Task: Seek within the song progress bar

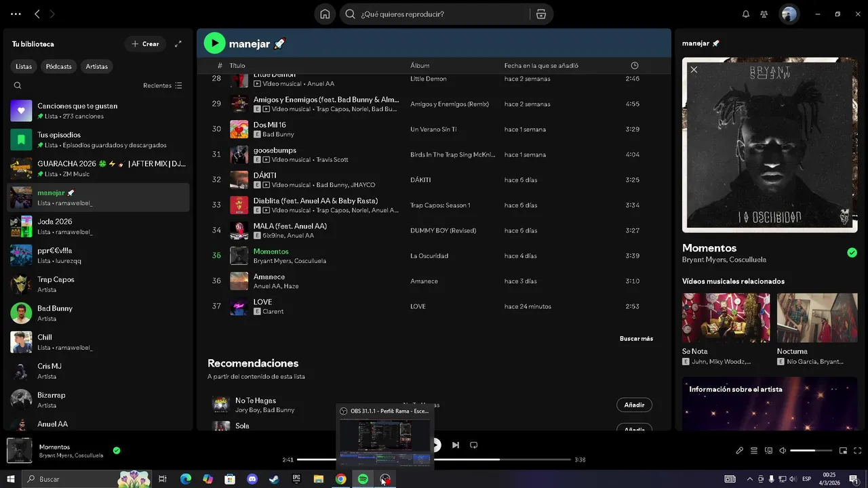Action: click(434, 460)
